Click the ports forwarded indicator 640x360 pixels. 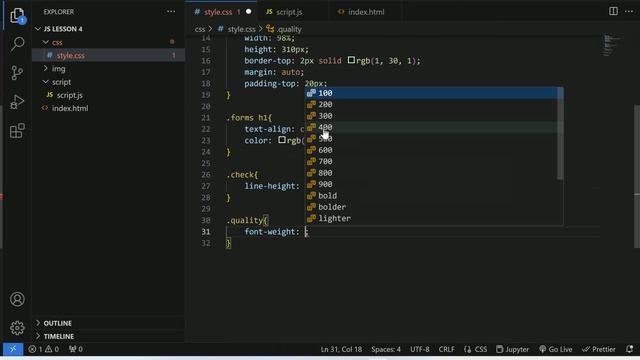(76, 349)
